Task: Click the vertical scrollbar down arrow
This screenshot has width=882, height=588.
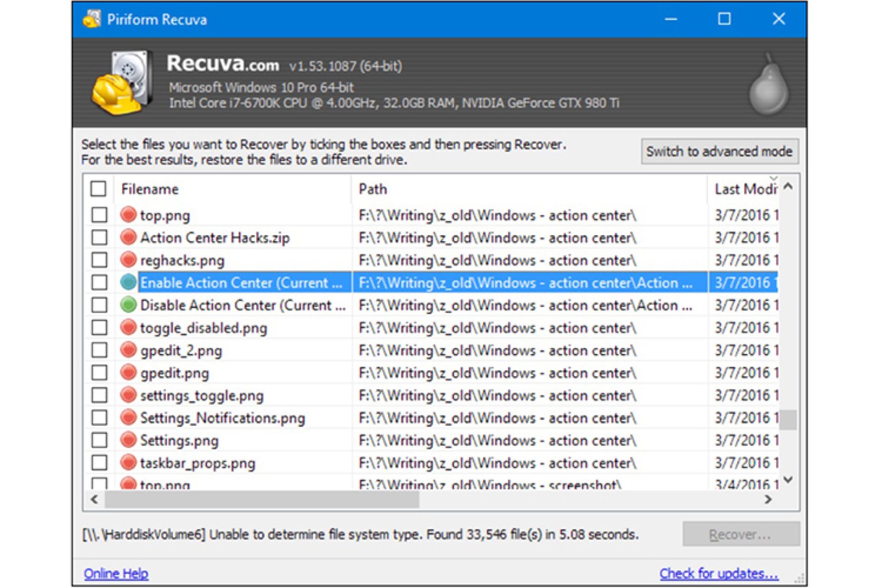Action: (788, 480)
